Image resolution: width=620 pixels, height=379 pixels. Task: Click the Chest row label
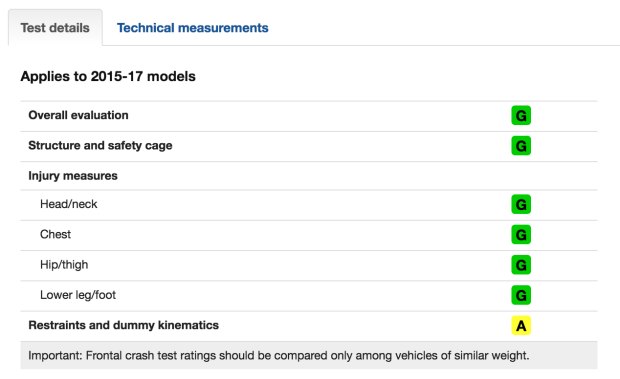click(x=55, y=234)
